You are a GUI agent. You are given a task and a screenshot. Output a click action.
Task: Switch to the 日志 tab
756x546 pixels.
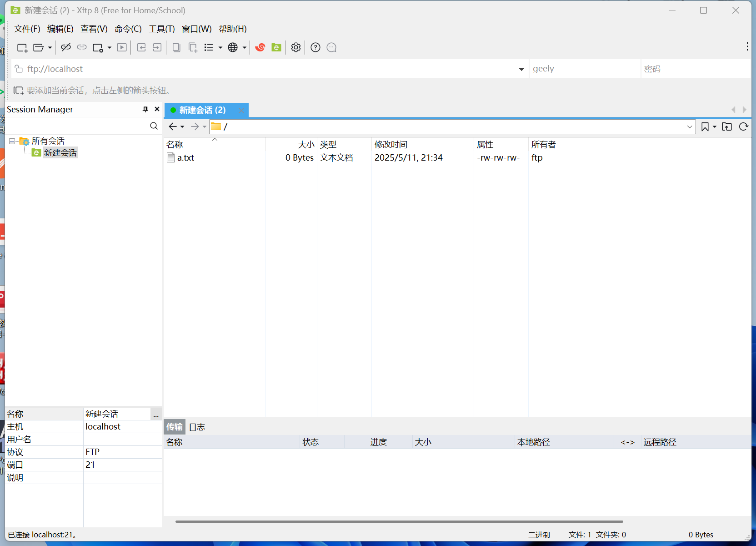click(x=197, y=427)
